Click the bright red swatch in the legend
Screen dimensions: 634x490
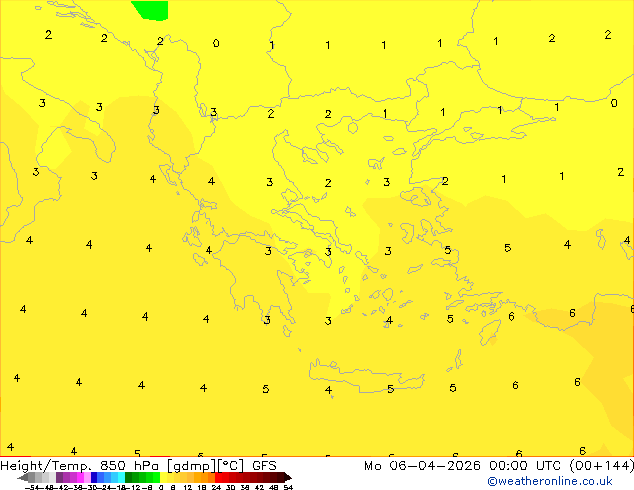click(x=219, y=478)
